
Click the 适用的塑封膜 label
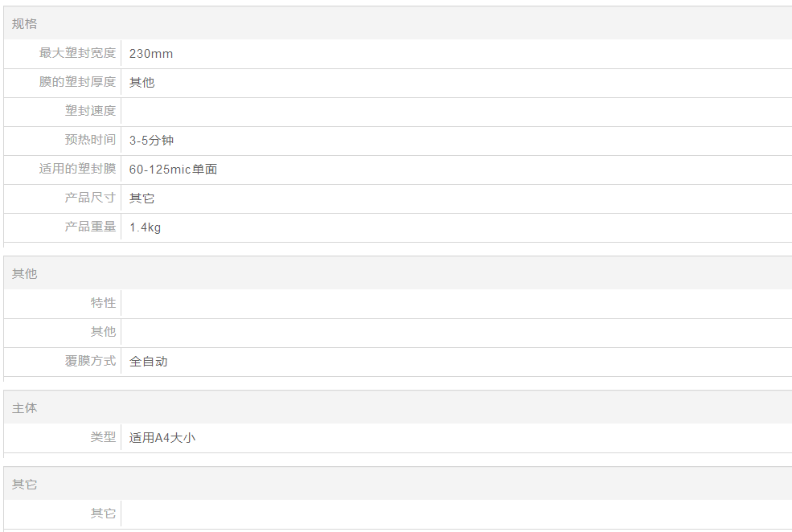point(77,169)
